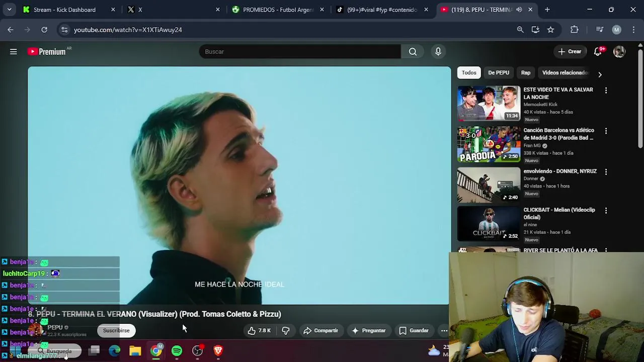Open OBS Studio from taskbar
This screenshot has width=644, height=362.
(x=197, y=350)
